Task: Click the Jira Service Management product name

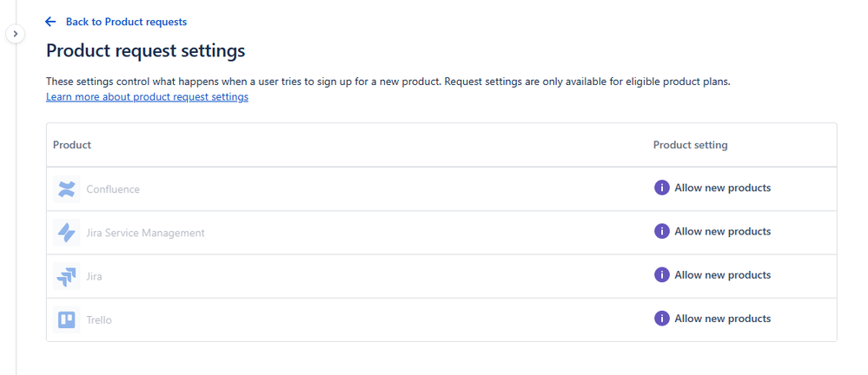Action: [x=145, y=233]
